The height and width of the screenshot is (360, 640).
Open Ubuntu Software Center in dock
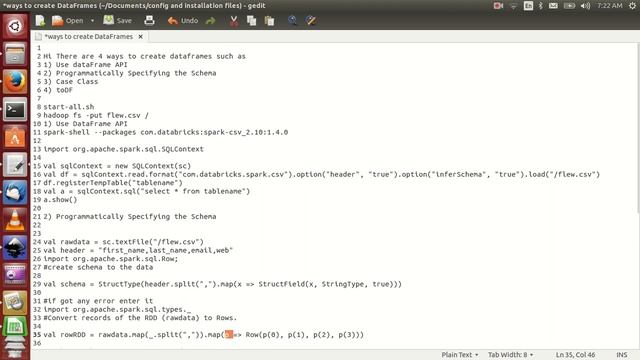coord(15,137)
